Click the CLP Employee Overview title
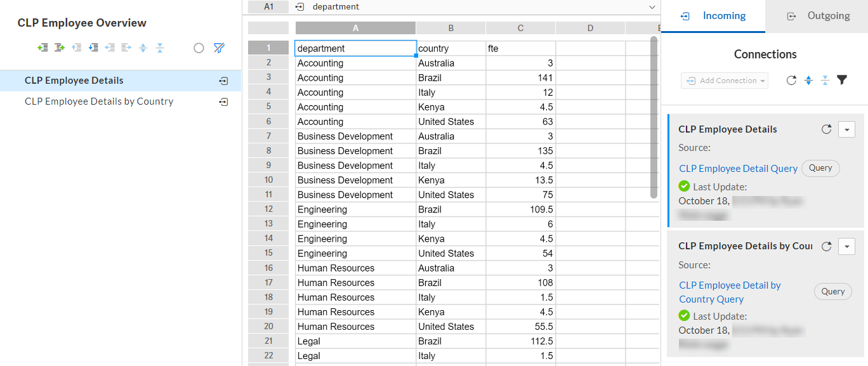 (82, 23)
